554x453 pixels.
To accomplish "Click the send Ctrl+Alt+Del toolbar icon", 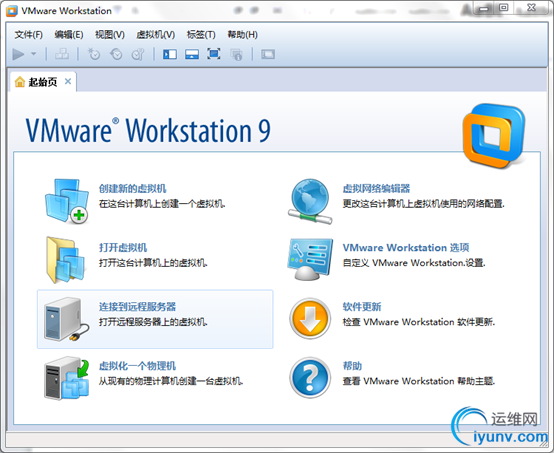I will (x=62, y=54).
